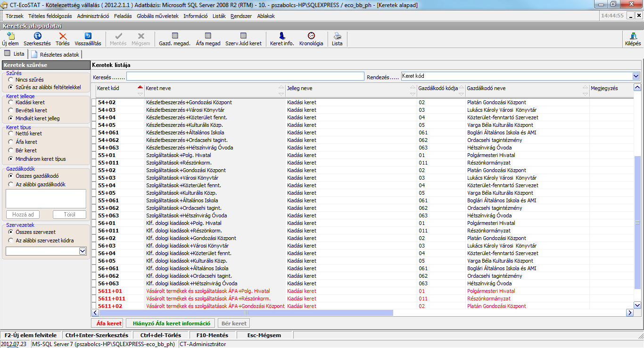
Task: Open Keret neve column filter arrows
Action: coord(282,91)
